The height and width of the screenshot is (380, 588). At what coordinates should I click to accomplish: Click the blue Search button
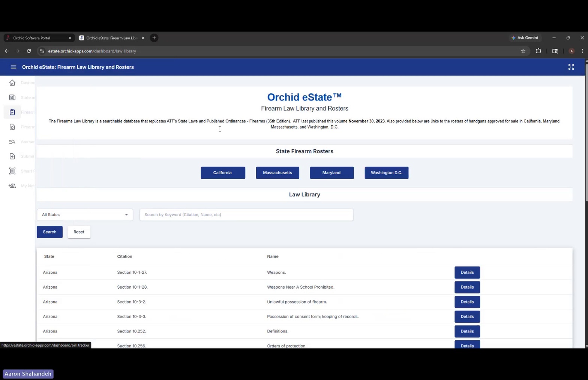click(x=49, y=232)
